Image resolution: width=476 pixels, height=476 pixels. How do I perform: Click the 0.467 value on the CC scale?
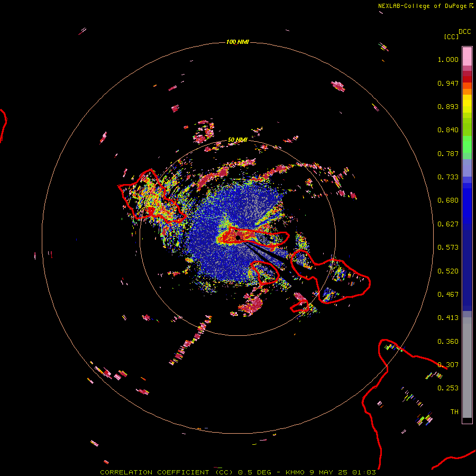[x=448, y=295]
